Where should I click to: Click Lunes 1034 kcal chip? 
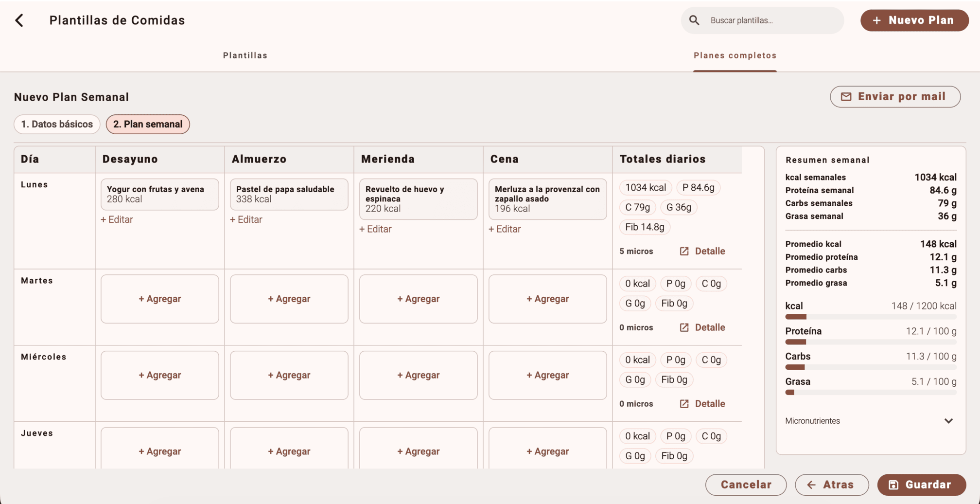(x=646, y=188)
